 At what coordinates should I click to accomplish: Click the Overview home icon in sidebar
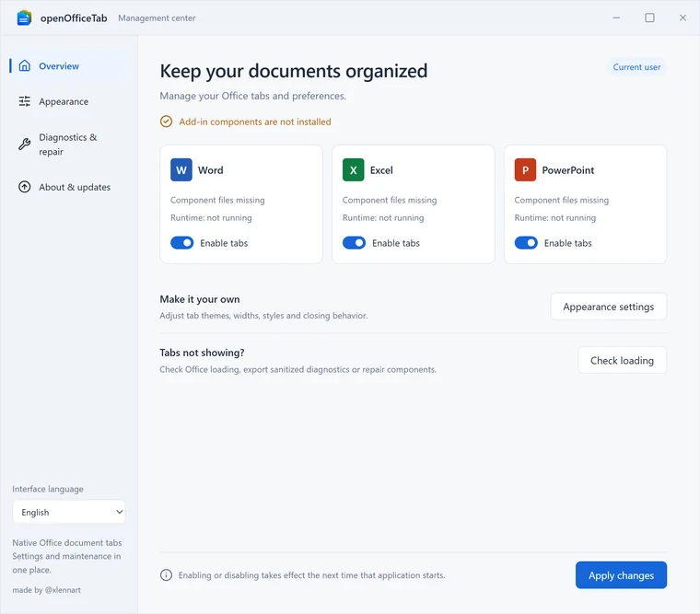(25, 65)
